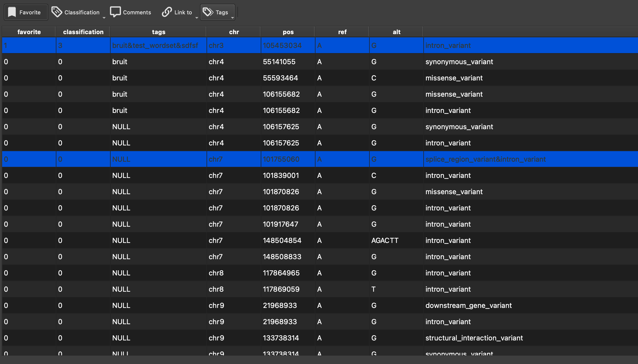
Task: Select the chr3 105453034 variant row
Action: [282, 45]
